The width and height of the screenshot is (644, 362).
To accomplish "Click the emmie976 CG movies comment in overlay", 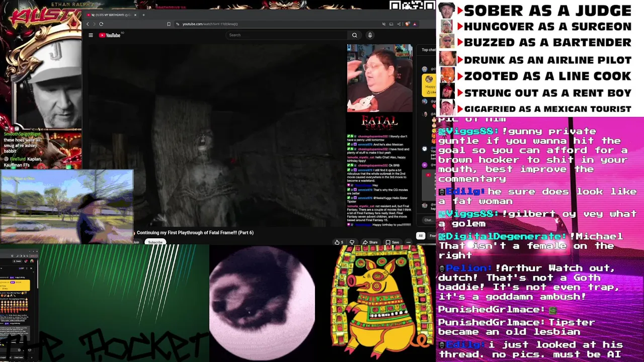I will [x=378, y=192].
